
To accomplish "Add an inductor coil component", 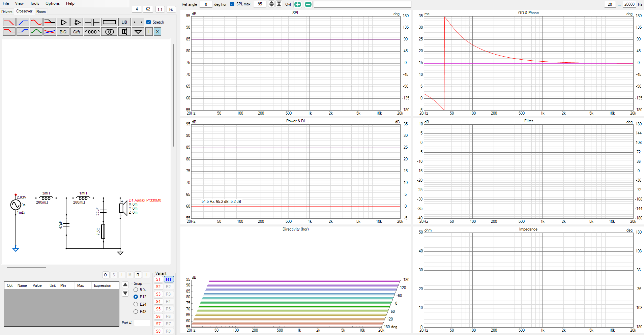I will point(92,32).
